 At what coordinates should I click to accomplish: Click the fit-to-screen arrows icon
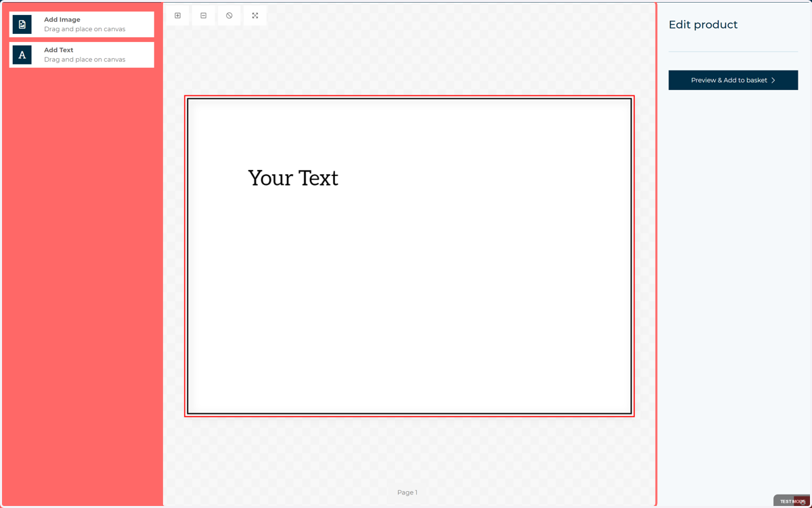pyautogui.click(x=255, y=16)
